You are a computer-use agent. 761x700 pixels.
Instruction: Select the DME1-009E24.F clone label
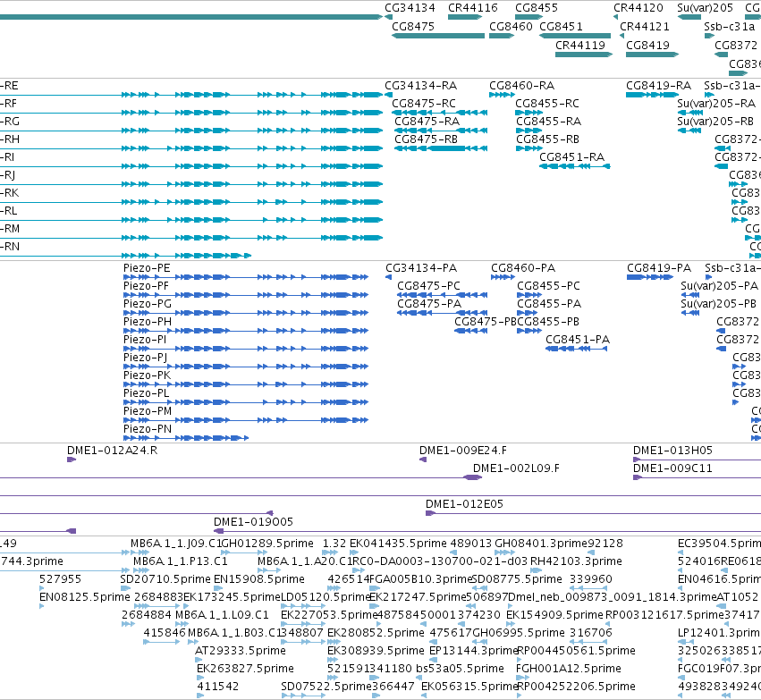(463, 451)
